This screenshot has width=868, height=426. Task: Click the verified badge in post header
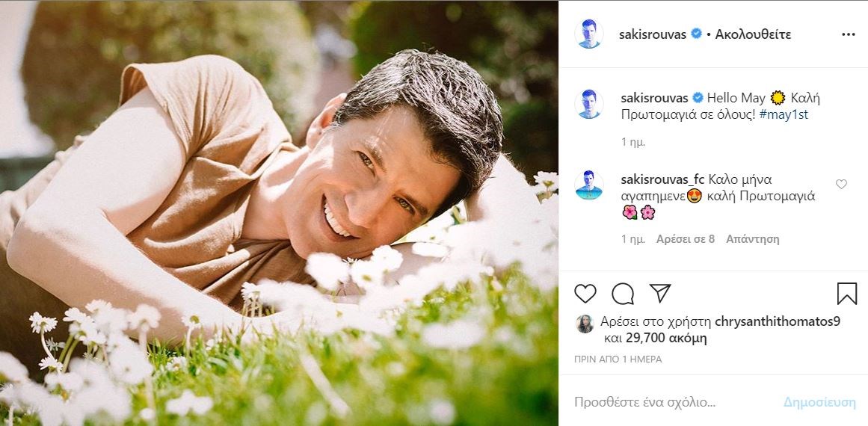[696, 34]
